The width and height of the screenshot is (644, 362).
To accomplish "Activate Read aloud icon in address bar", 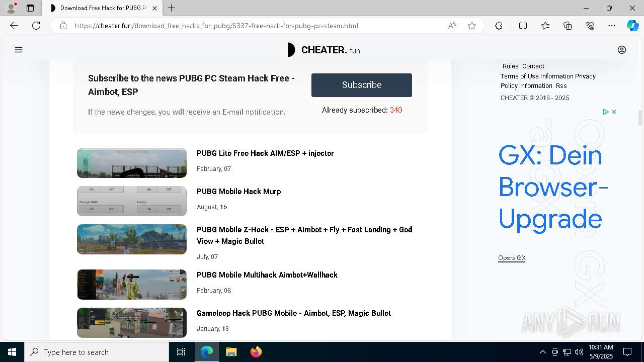I will (x=452, y=26).
